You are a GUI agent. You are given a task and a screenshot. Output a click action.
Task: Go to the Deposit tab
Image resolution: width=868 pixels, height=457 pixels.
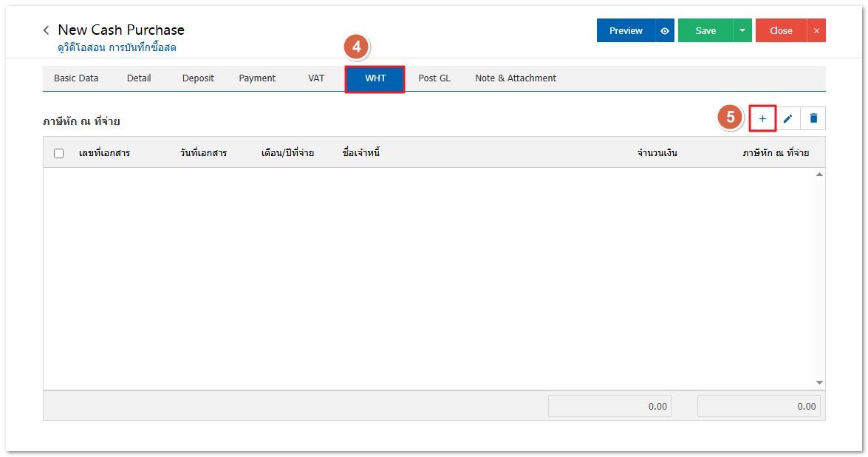point(198,78)
